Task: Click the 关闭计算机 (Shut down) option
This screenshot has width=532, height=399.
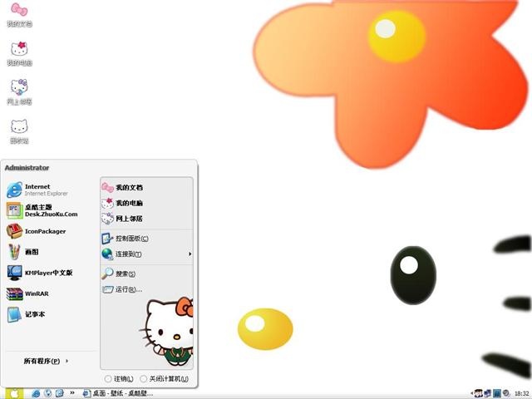Action: 164,379
